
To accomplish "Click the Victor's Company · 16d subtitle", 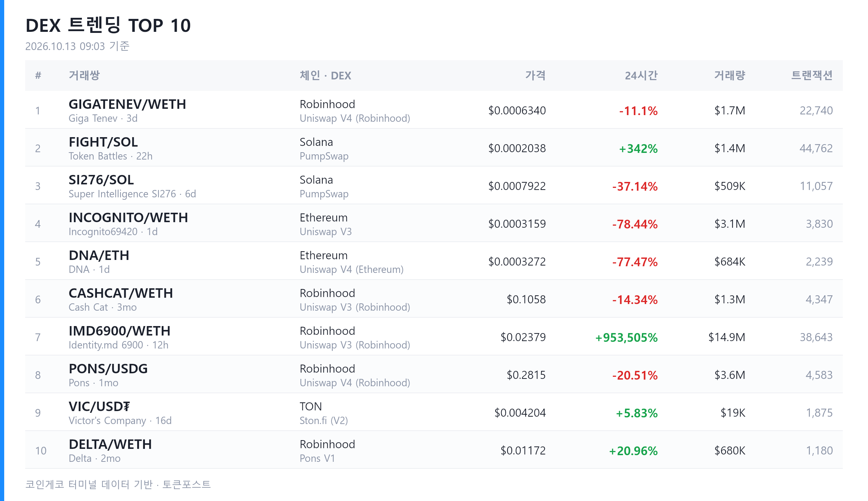I will (120, 421).
